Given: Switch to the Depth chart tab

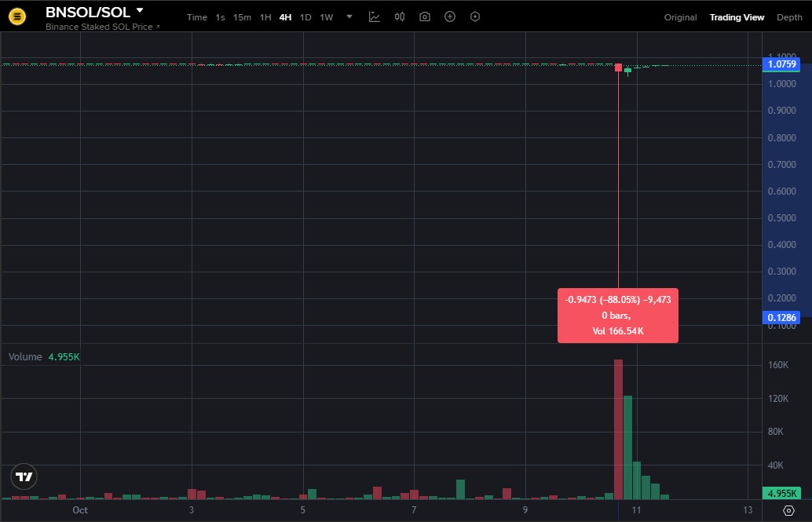Looking at the screenshot, I should click(x=789, y=17).
